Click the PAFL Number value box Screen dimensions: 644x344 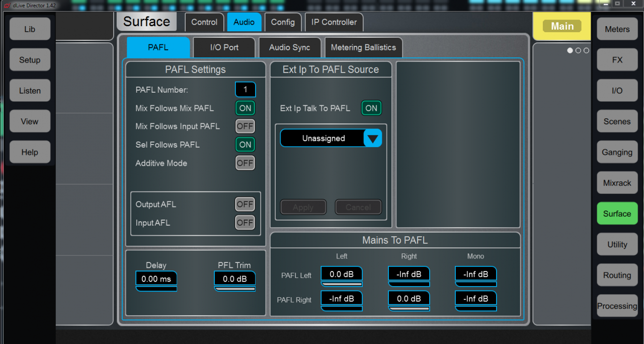(246, 90)
